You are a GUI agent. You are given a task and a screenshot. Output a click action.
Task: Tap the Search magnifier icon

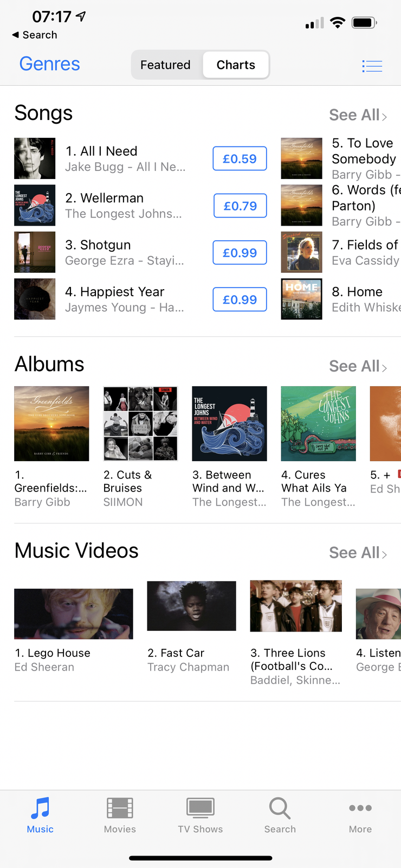pyautogui.click(x=280, y=808)
